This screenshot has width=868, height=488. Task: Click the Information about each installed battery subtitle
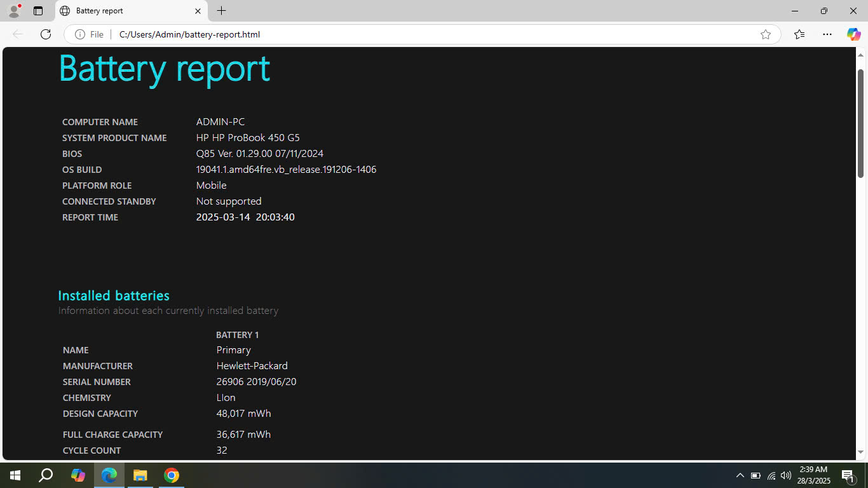tap(168, 311)
